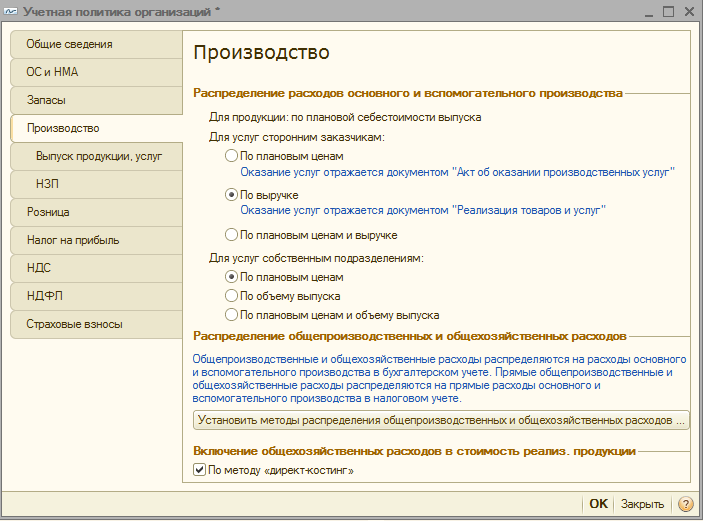
Task: Select the 'Производство' tab
Action: pyautogui.click(x=96, y=128)
